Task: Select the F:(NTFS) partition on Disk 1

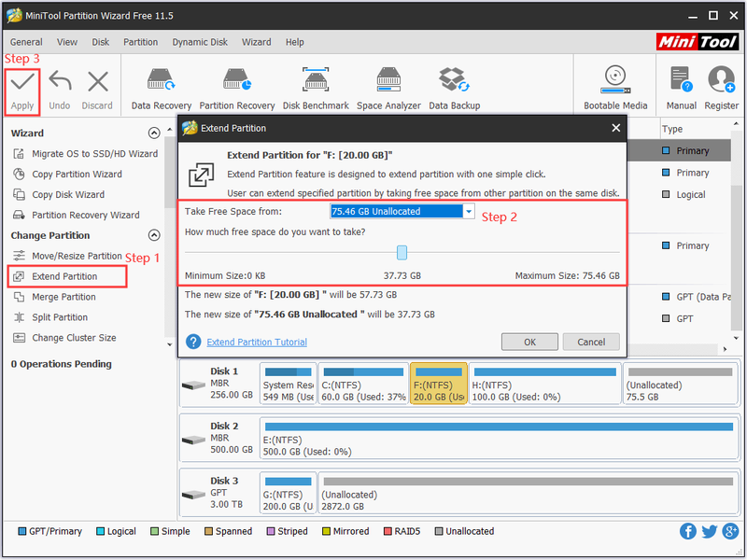Action: (438, 384)
